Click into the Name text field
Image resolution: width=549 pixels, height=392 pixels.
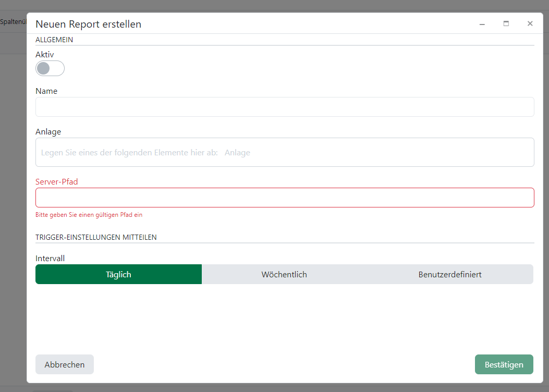coord(285,107)
